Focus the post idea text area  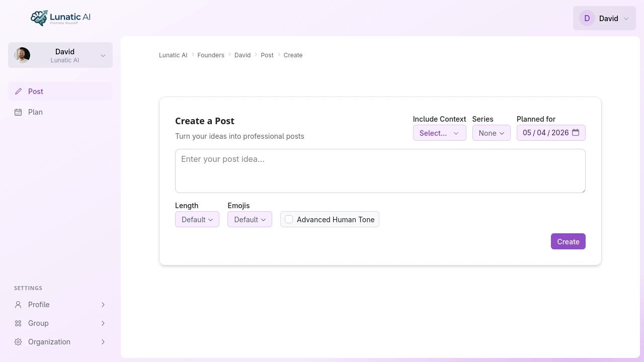pyautogui.click(x=380, y=171)
